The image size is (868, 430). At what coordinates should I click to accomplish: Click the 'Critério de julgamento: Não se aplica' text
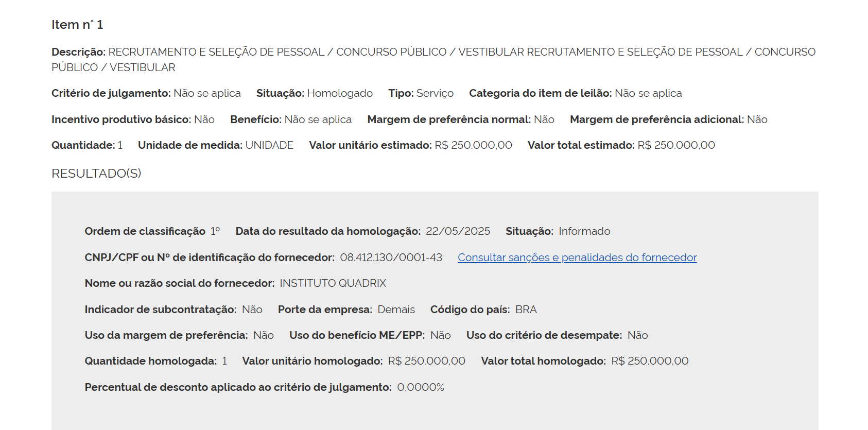(x=146, y=93)
